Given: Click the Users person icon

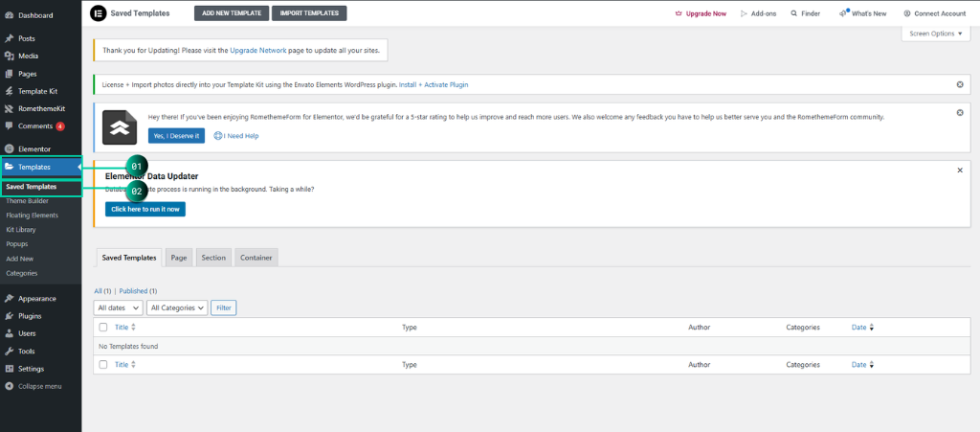Looking at the screenshot, I should point(9,334).
